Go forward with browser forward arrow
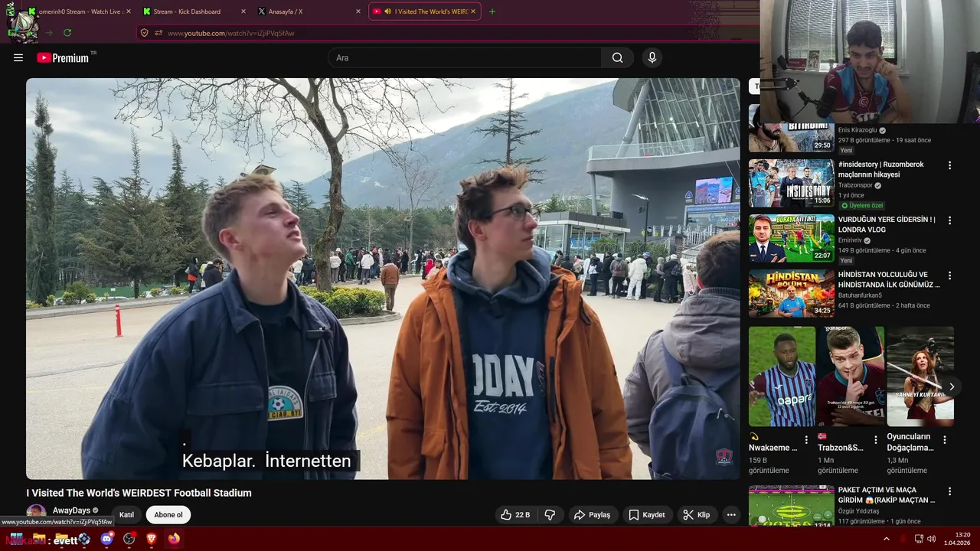Screen dimensions: 980x551 [49, 33]
